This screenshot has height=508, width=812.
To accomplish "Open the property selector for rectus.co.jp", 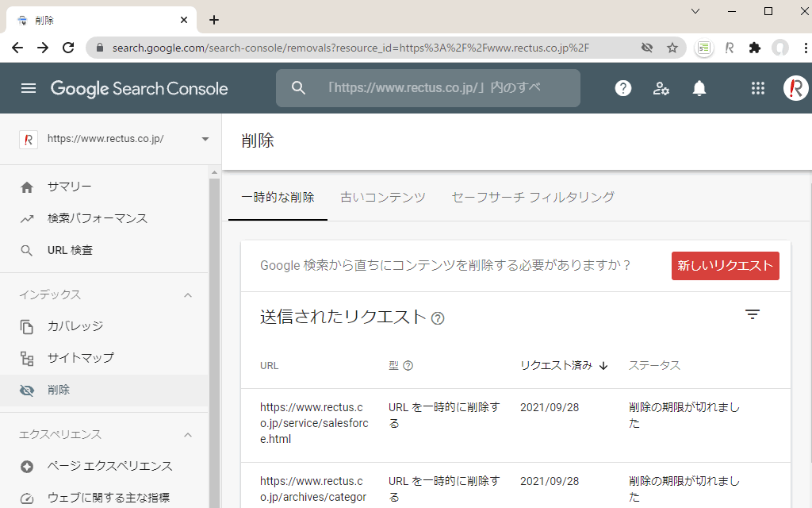I will coord(114,139).
